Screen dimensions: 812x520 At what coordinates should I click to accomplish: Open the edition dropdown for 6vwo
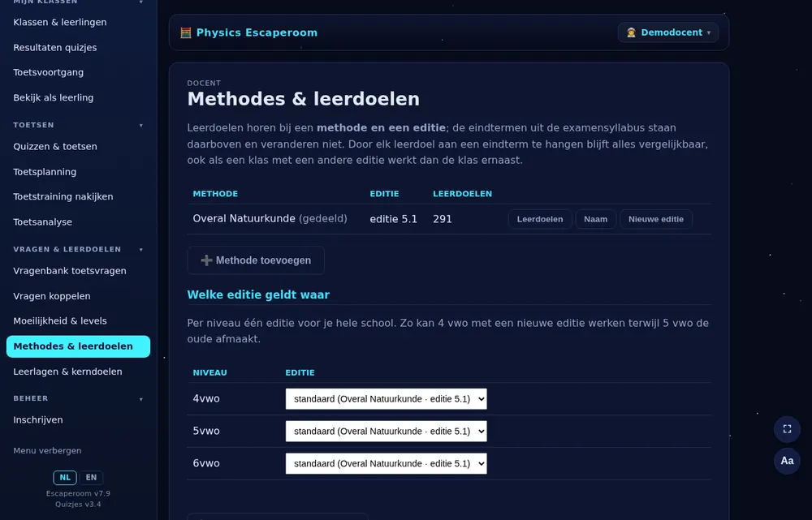[386, 463]
